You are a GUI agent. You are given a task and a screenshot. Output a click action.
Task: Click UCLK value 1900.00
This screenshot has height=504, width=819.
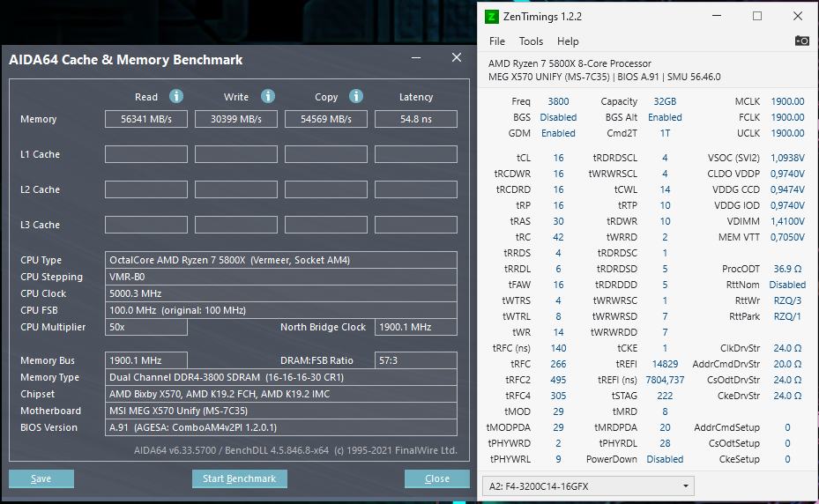787,133
